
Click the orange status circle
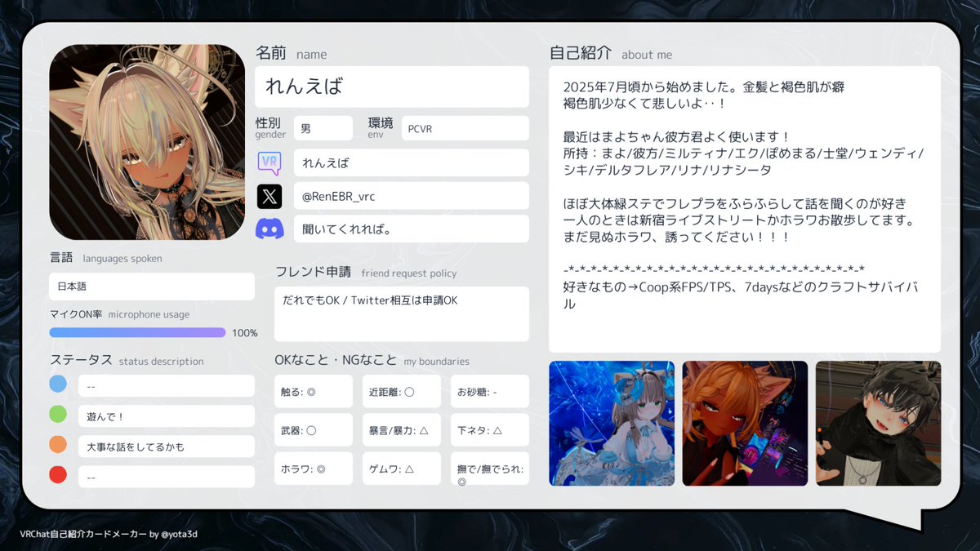click(58, 445)
